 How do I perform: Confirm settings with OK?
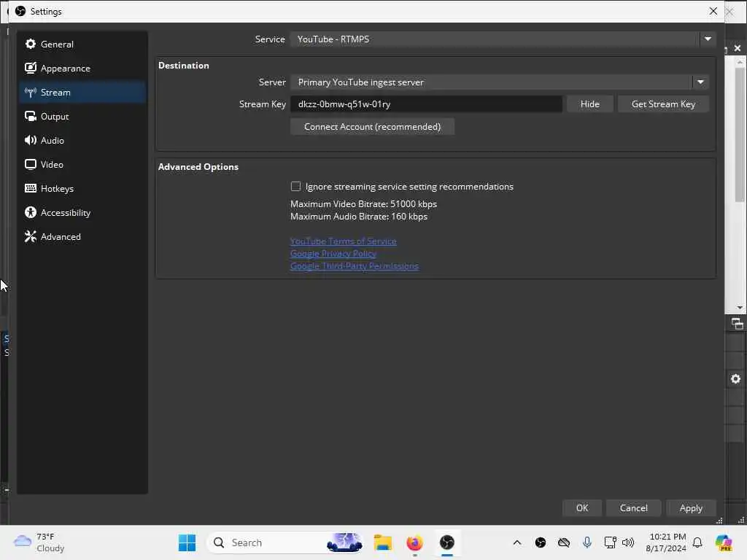581,508
